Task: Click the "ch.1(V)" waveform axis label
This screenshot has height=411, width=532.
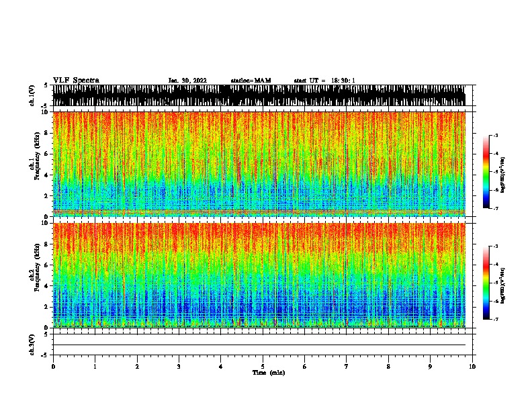Action: (32, 95)
